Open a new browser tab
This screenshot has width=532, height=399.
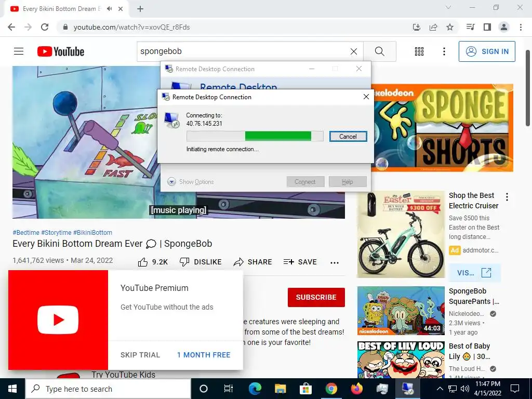(x=140, y=9)
